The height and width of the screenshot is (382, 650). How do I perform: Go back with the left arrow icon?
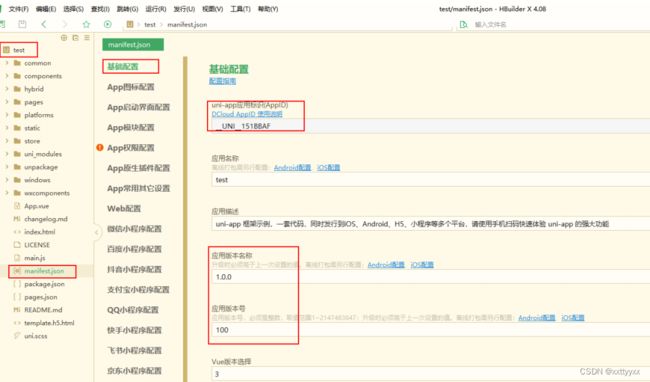pyautogui.click(x=44, y=24)
